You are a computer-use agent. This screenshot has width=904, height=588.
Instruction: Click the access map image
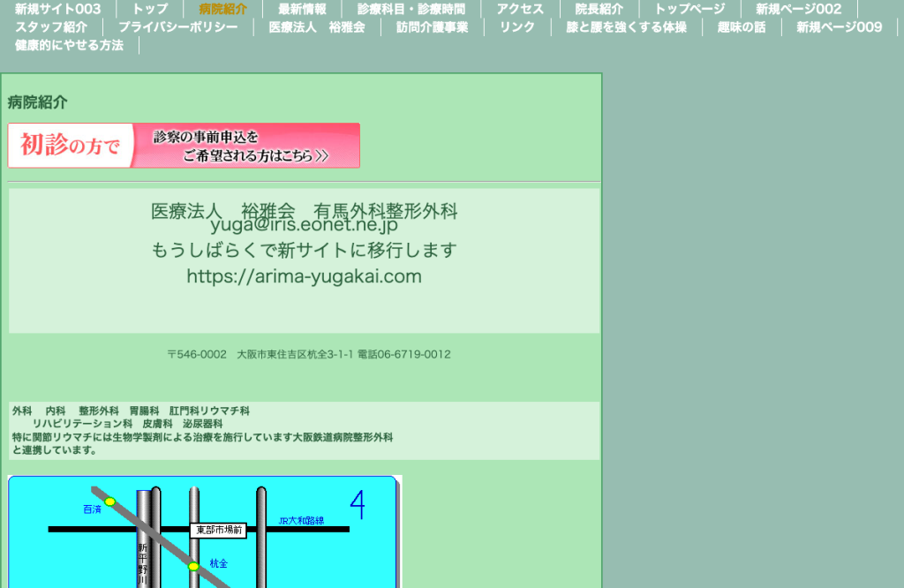(205, 531)
